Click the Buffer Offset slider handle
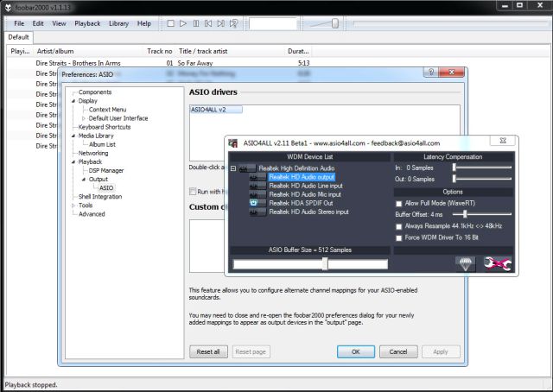Image resolution: width=553 pixels, height=392 pixels. [x=465, y=214]
